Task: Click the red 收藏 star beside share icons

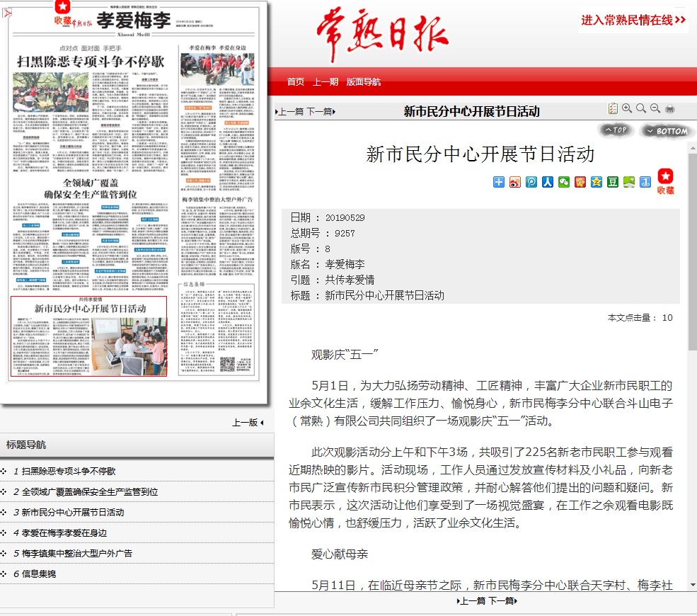Action: click(x=665, y=181)
